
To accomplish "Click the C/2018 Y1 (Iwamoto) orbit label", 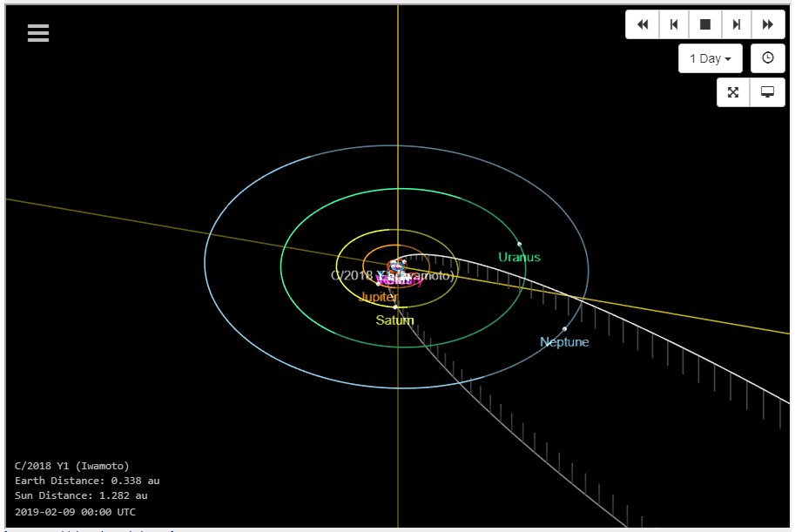I will [393, 275].
